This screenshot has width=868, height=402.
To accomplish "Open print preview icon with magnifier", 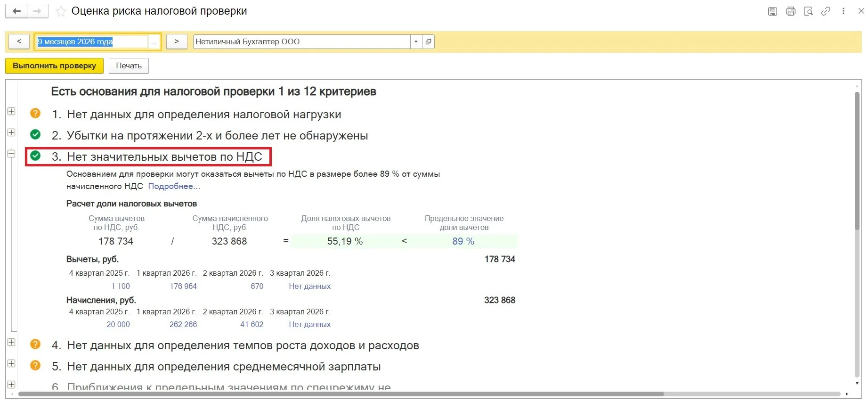I will (x=808, y=11).
